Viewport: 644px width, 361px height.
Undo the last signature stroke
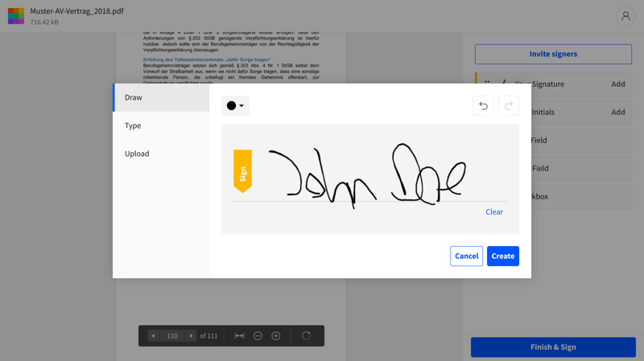tap(483, 105)
